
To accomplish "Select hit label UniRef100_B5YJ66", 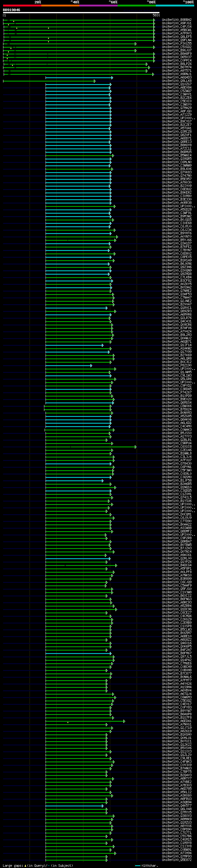I will click(x=177, y=240).
